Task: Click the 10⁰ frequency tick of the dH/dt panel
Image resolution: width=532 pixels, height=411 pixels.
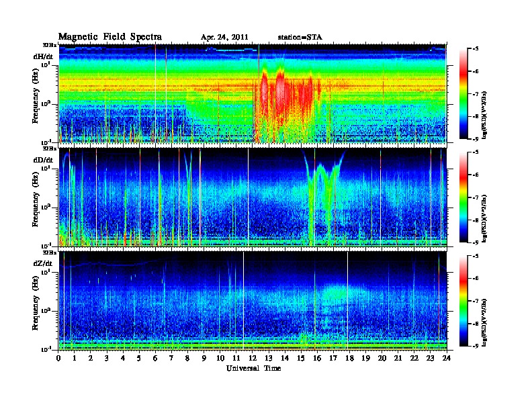Action: [46, 103]
